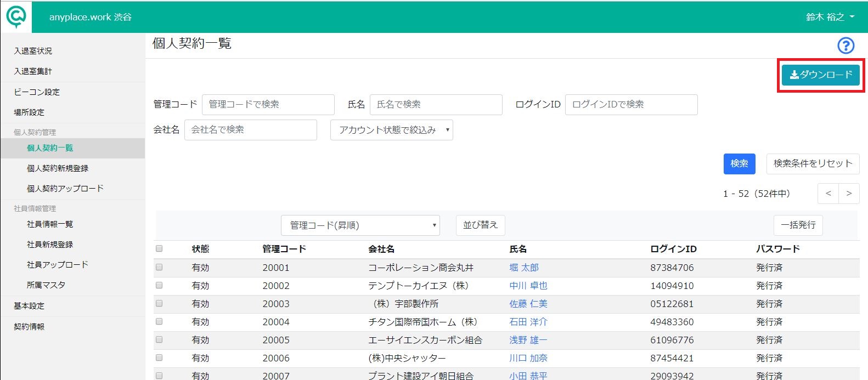Open the 佐藤 仁美 name link
This screenshot has height=380, width=868.
(x=528, y=304)
